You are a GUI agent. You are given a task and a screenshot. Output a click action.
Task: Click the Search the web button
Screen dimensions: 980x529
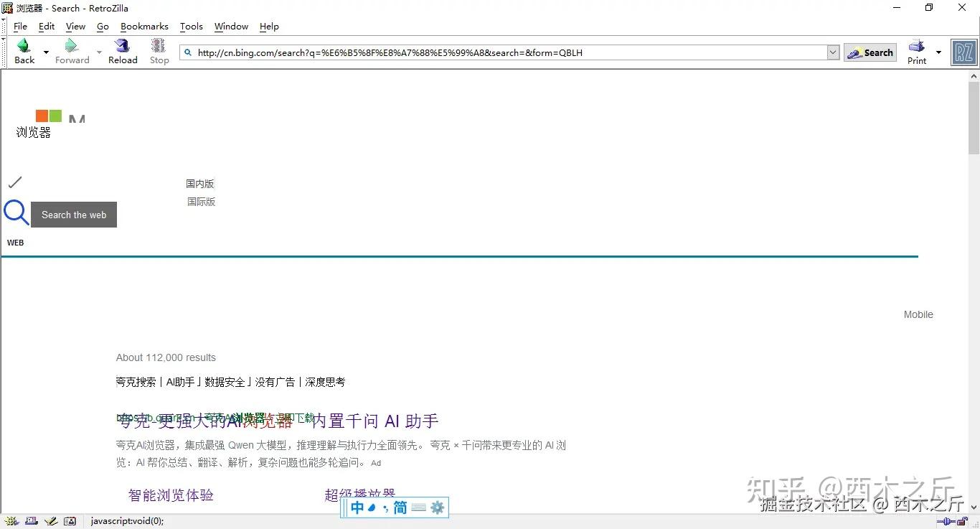tap(74, 215)
